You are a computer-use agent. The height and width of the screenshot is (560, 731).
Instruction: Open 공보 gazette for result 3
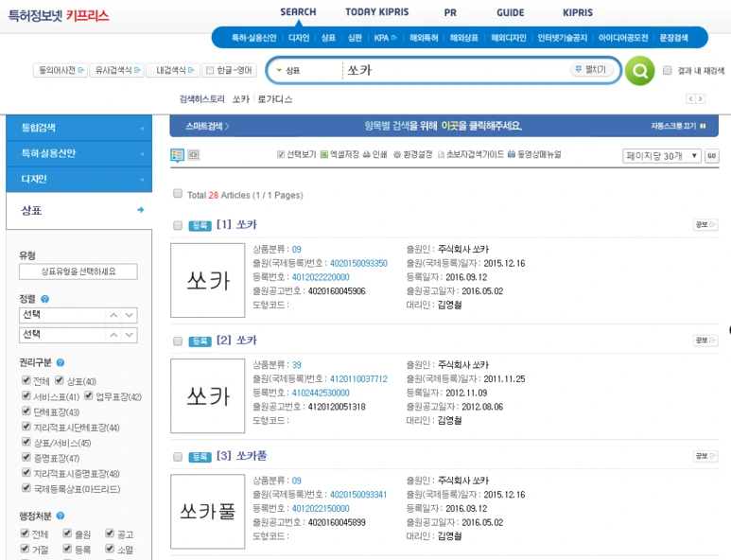tap(705, 456)
